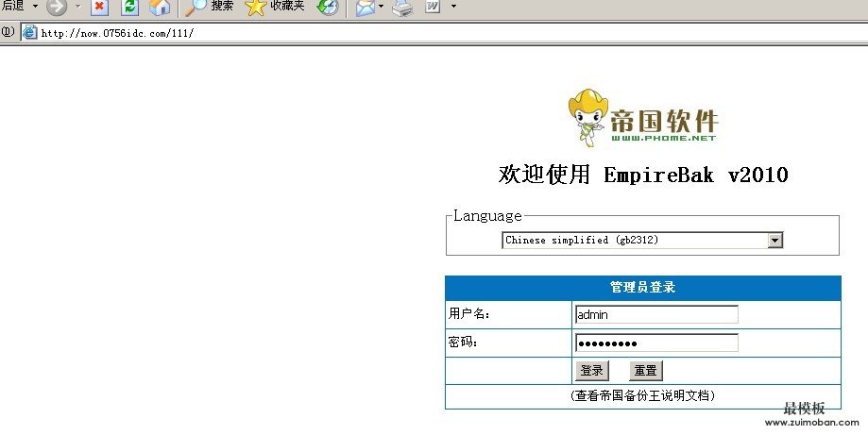The width and height of the screenshot is (868, 435).
Task: Click the 用户名 label
Action: (469, 314)
